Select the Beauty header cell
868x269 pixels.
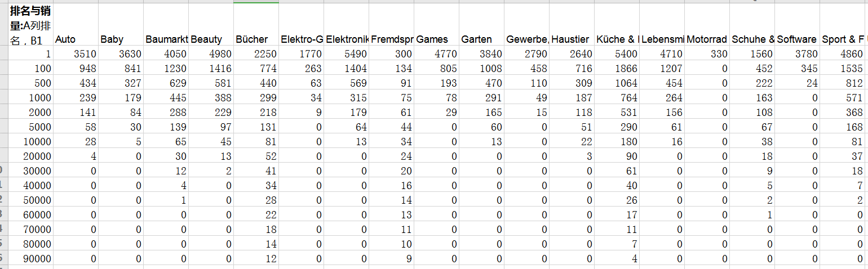coord(211,25)
